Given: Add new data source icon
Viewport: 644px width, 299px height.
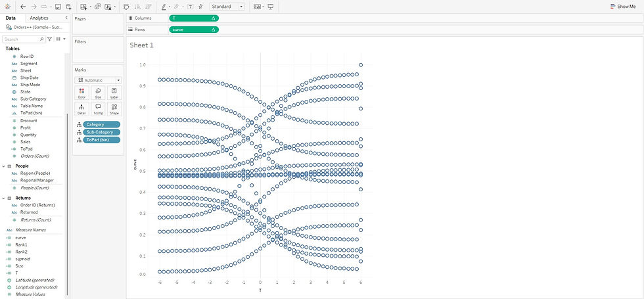Looking at the screenshot, I should coord(68,7).
